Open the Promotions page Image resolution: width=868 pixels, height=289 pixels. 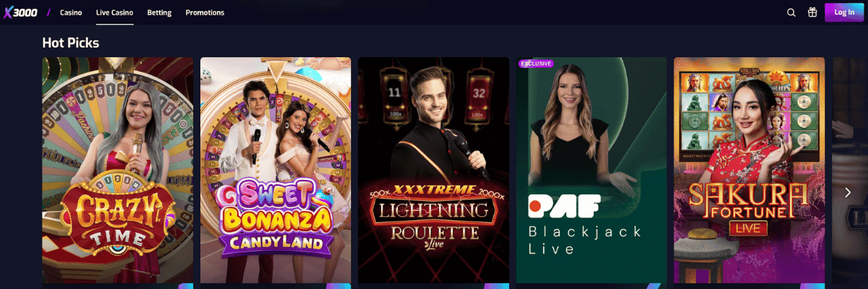pyautogui.click(x=205, y=12)
